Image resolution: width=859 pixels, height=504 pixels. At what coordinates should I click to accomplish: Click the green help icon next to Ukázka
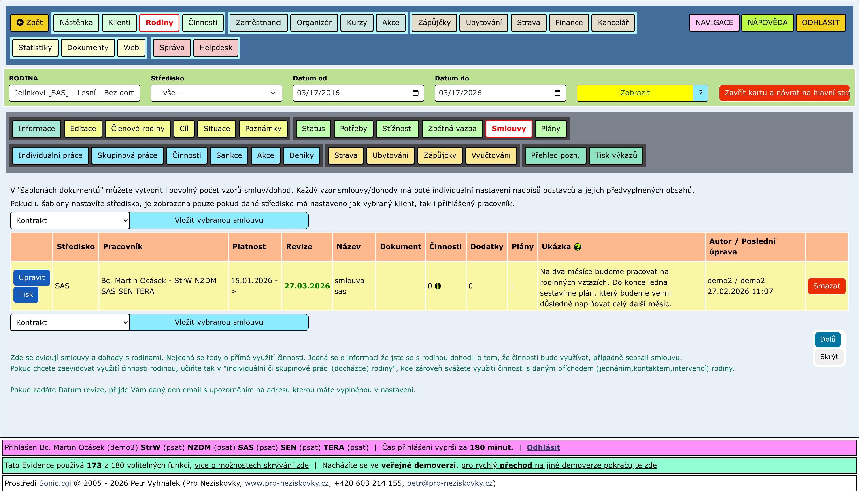click(x=577, y=247)
